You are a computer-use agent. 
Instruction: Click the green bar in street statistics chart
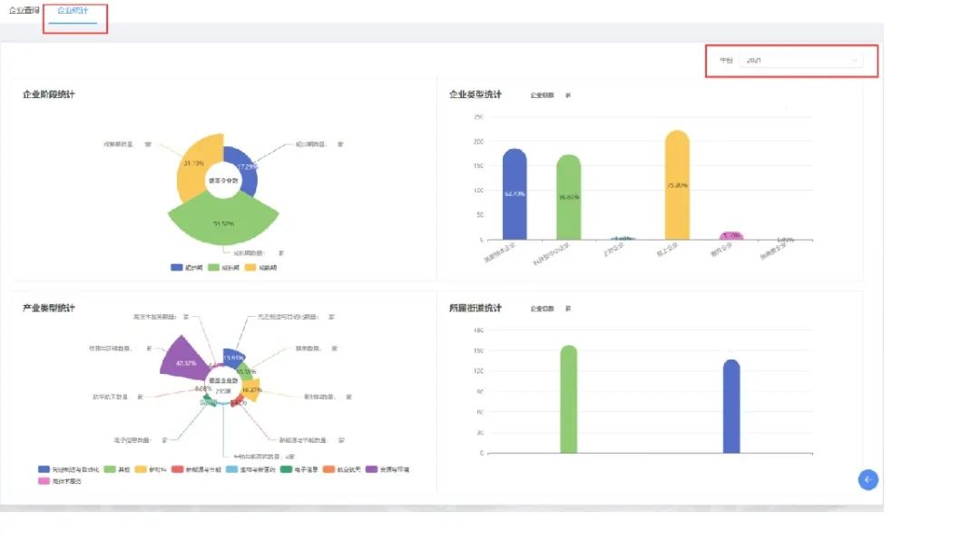[569, 399]
